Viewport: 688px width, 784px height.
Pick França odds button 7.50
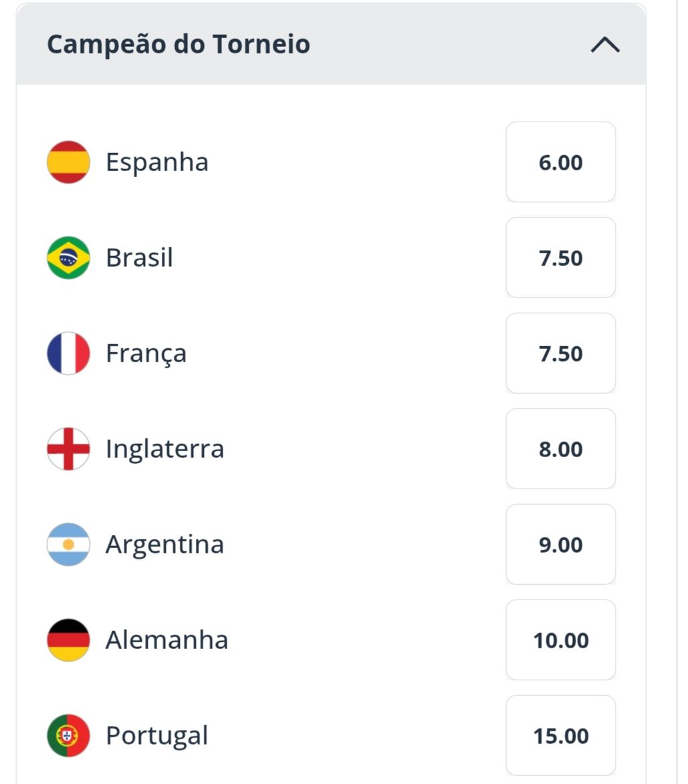560,353
